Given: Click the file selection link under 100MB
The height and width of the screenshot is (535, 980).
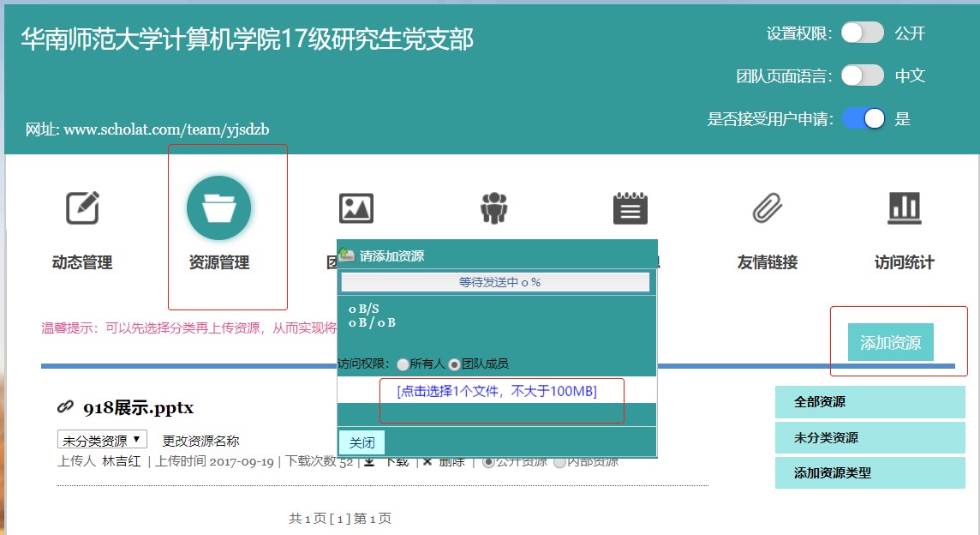Looking at the screenshot, I should coord(497,391).
